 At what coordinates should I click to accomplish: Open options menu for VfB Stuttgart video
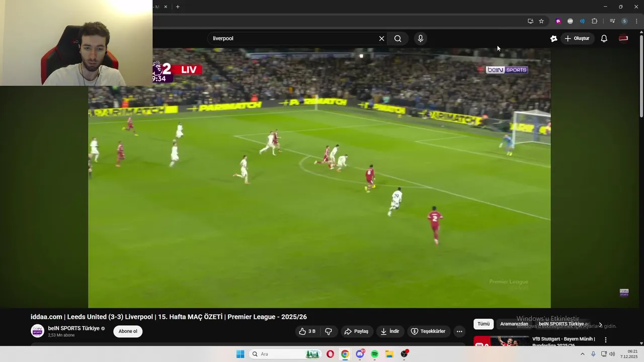click(606, 340)
